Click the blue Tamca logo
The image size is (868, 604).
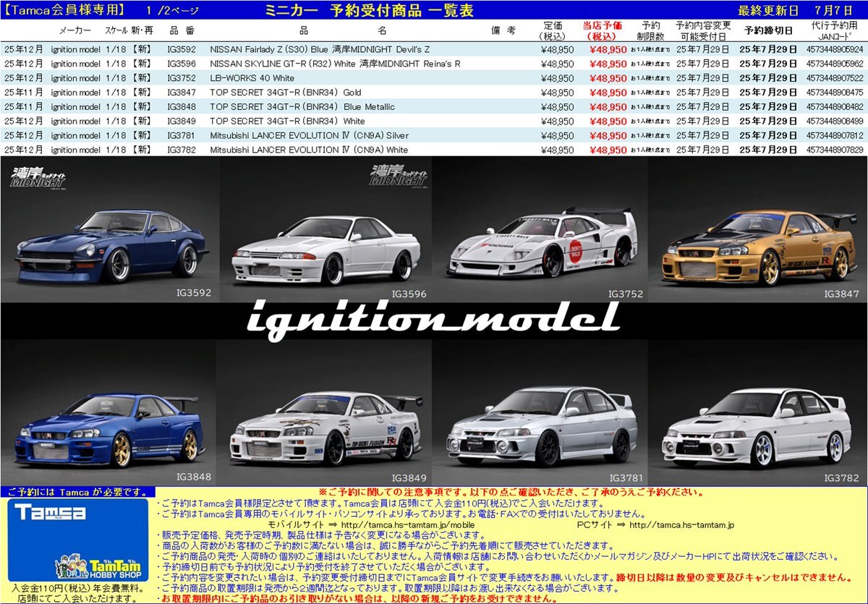point(50,514)
